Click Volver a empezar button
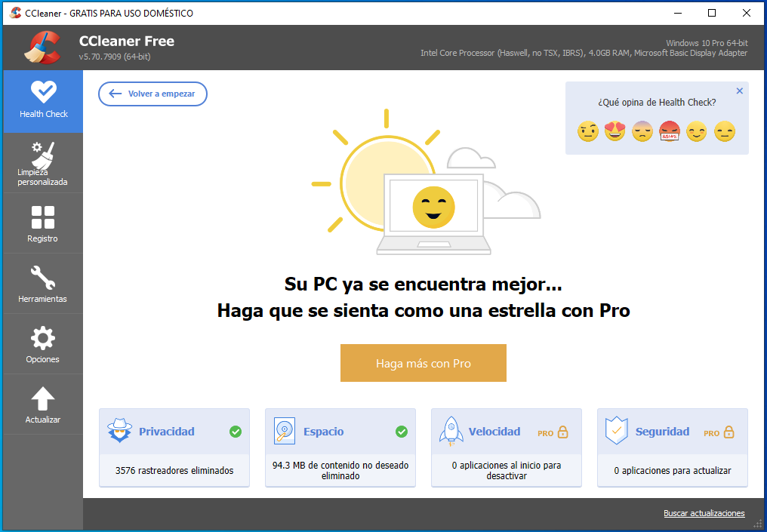The height and width of the screenshot is (532, 767). point(152,94)
